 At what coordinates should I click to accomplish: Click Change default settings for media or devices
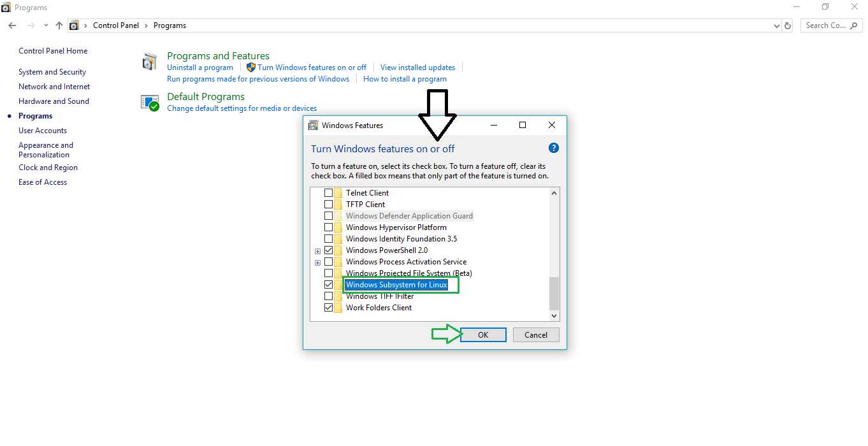coord(242,108)
